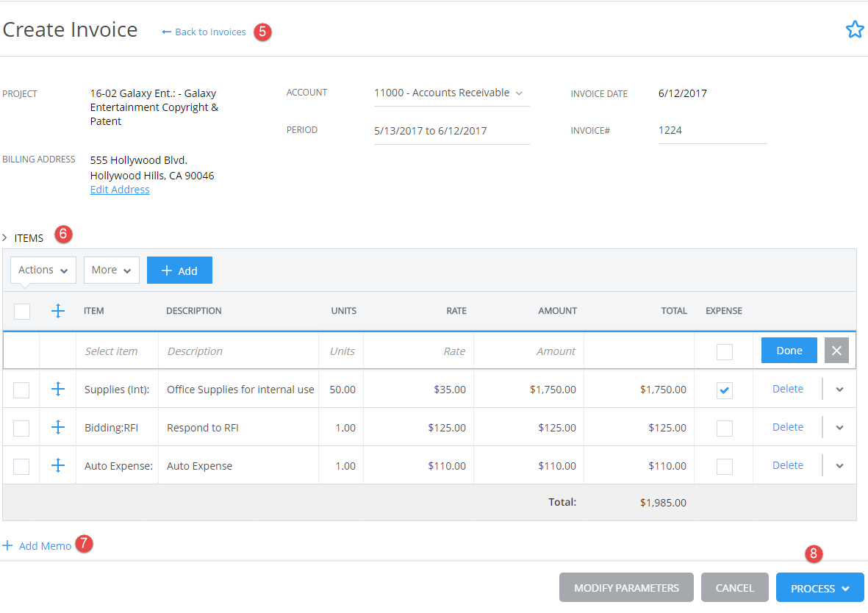868x613 pixels.
Task: Click the $1,985.00 grand total value
Action: pyautogui.click(x=663, y=503)
